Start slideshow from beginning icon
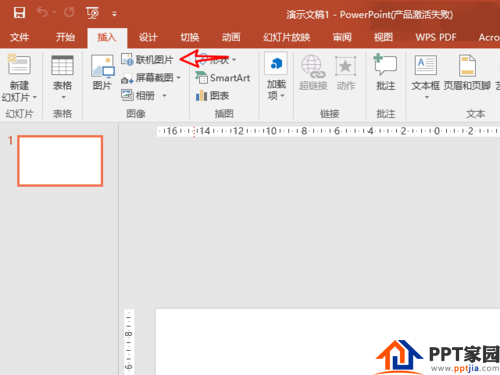 [x=92, y=13]
